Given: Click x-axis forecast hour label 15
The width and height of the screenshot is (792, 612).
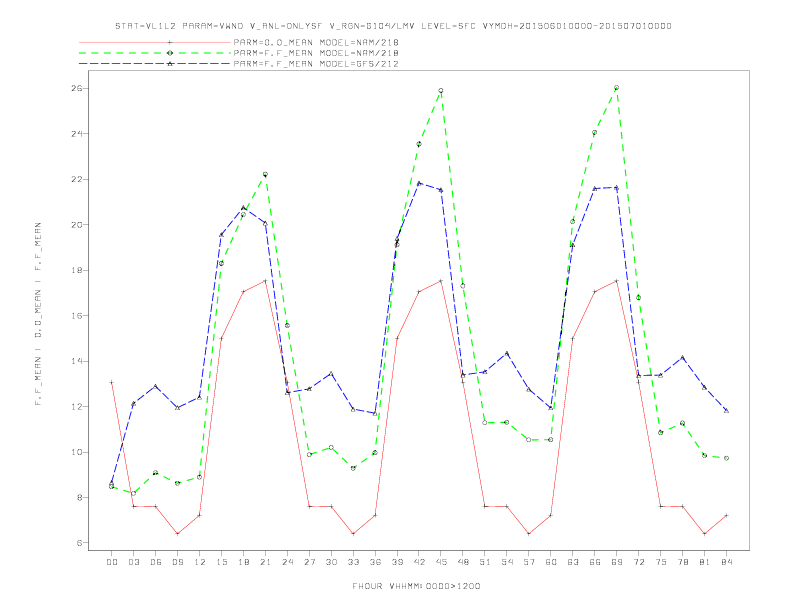Looking at the screenshot, I should pos(221,562).
